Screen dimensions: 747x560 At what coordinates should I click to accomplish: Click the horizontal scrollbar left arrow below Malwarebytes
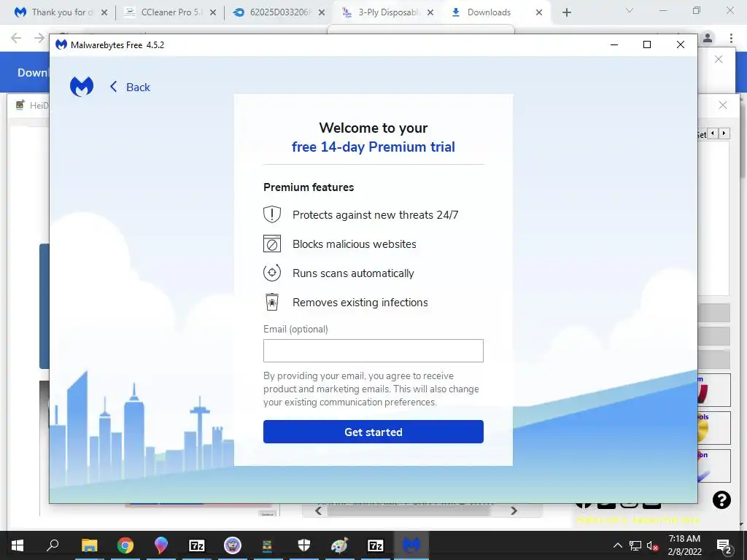pyautogui.click(x=319, y=511)
